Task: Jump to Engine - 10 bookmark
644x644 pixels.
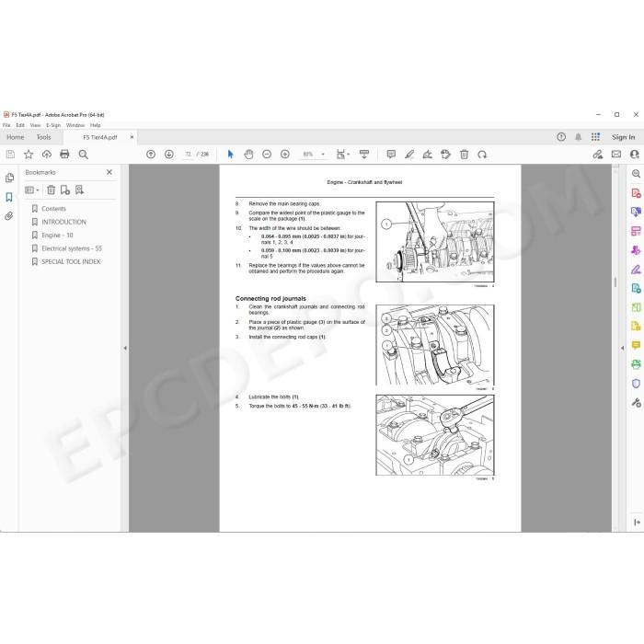Action: click(x=57, y=235)
